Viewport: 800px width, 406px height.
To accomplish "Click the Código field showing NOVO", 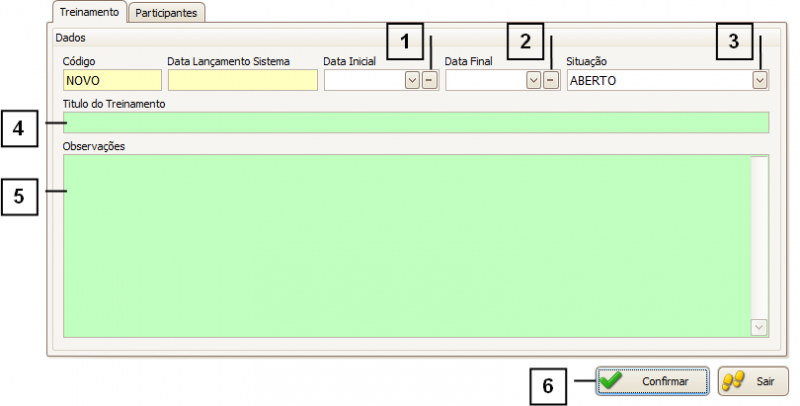I will pos(111,81).
